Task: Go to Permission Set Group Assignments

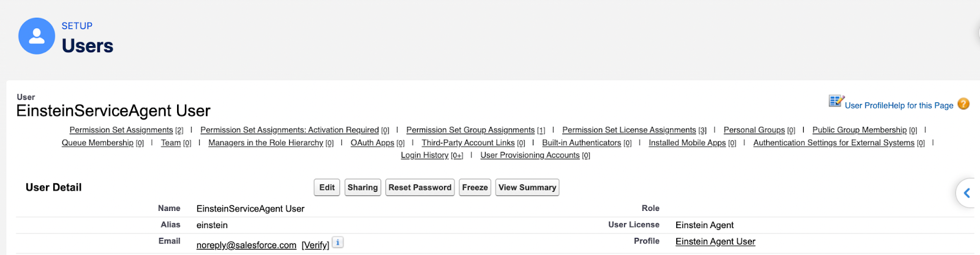Action: [x=470, y=130]
